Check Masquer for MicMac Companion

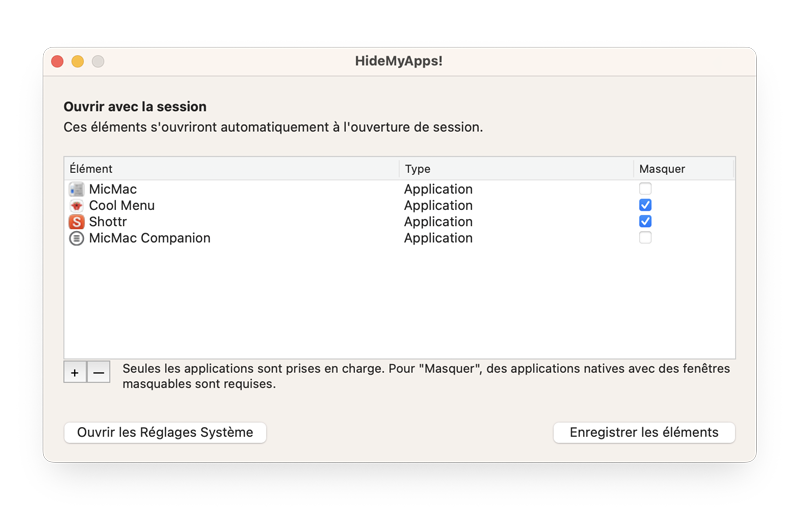645,238
